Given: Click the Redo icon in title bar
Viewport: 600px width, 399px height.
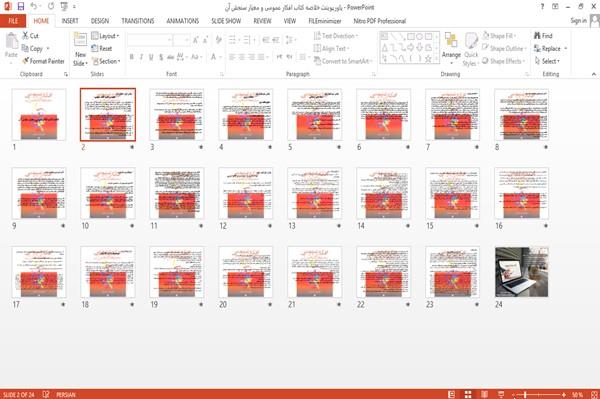Looking at the screenshot, I should (x=51, y=7).
